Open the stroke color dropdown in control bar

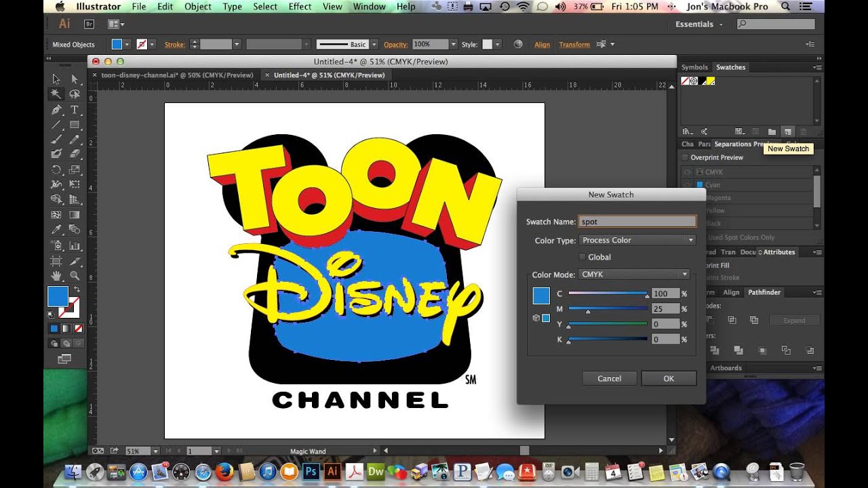pyautogui.click(x=153, y=44)
